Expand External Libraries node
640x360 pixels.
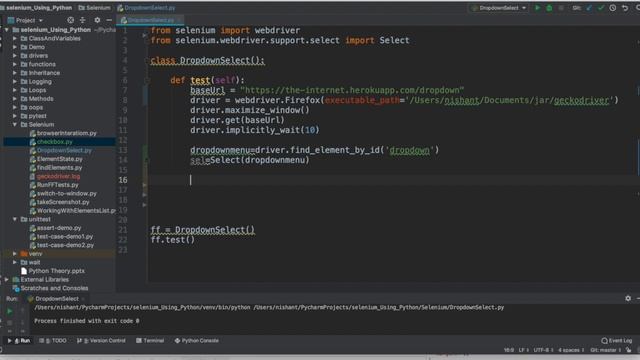tap(7, 280)
